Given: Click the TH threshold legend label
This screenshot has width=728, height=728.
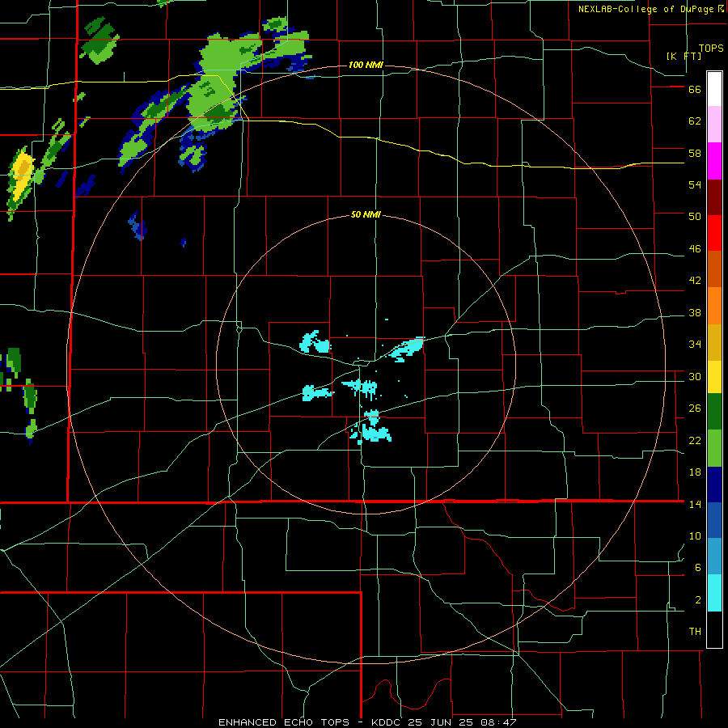Looking at the screenshot, I should 695,632.
